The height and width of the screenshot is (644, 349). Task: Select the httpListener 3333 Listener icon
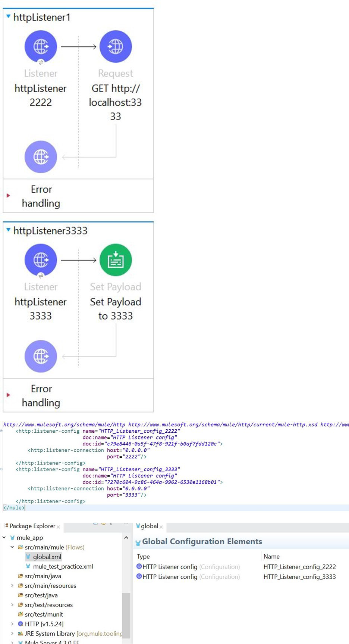pyautogui.click(x=41, y=260)
